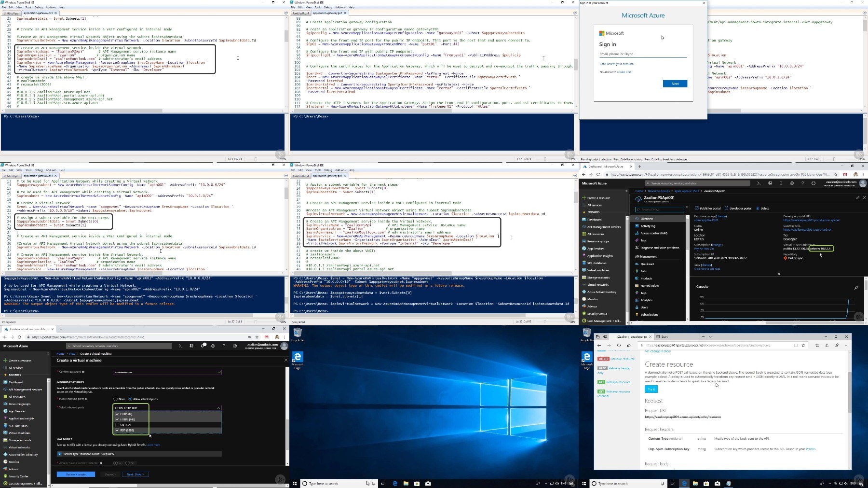Open Share icon in Edge developer portal window
868x488 pixels.
837,345
